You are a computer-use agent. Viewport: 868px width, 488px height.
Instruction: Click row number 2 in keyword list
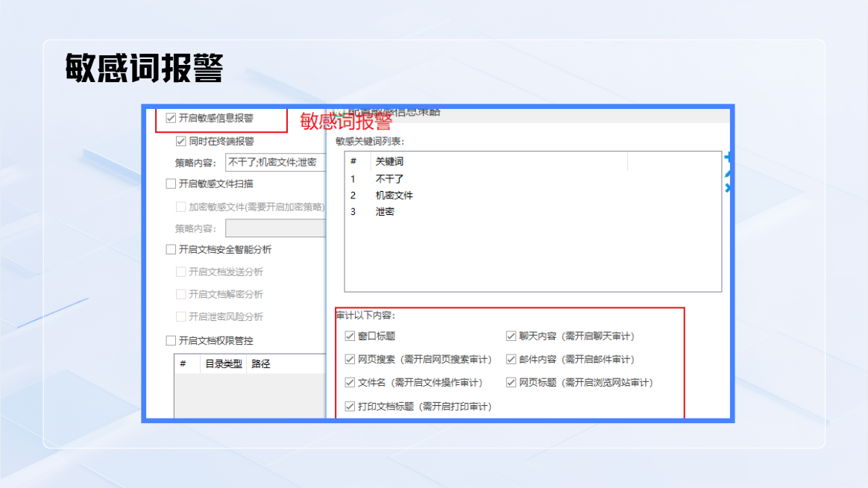[x=353, y=195]
